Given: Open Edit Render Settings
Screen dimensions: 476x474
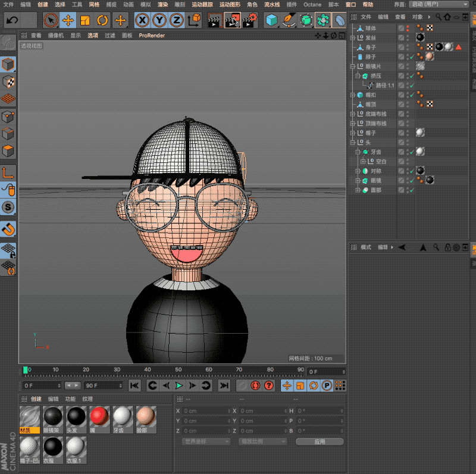Looking at the screenshot, I should click(250, 20).
